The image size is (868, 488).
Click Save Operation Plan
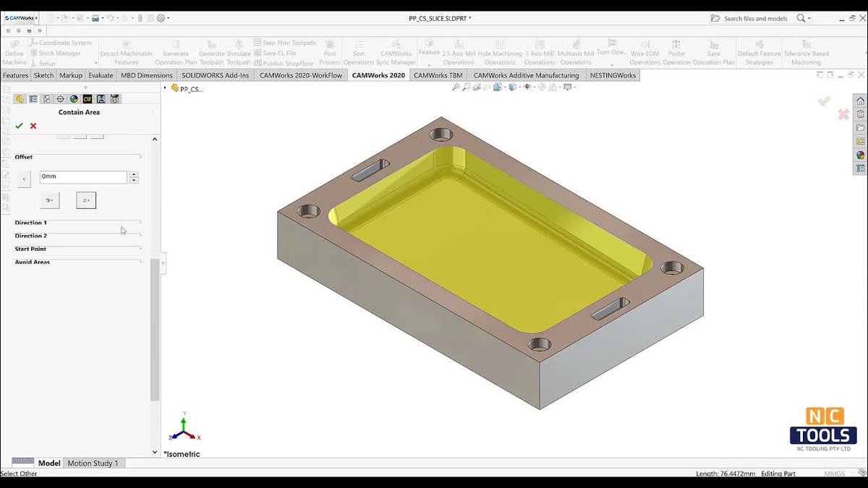713,53
